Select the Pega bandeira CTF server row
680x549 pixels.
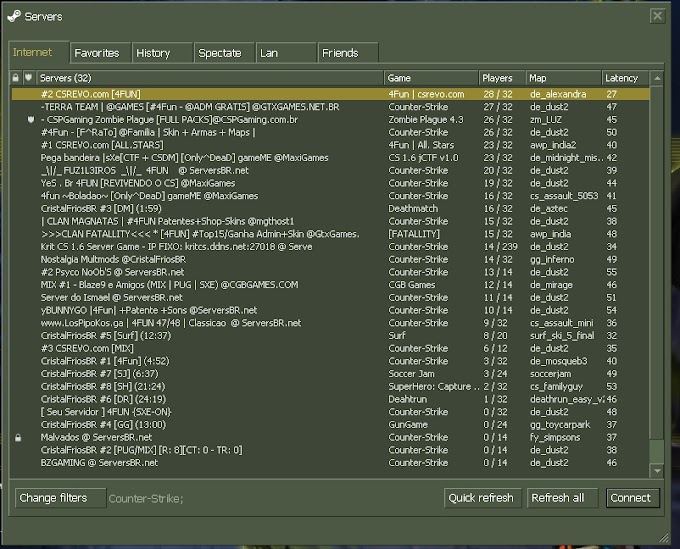pyautogui.click(x=330, y=157)
